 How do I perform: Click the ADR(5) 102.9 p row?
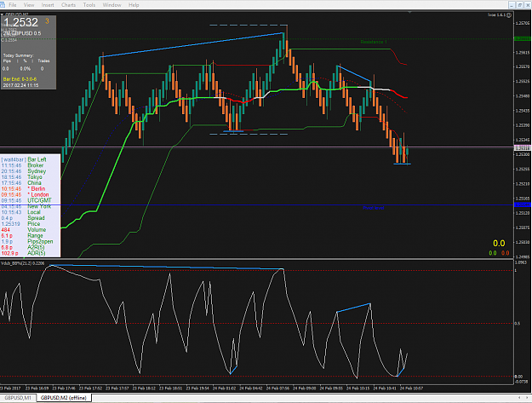point(24,253)
